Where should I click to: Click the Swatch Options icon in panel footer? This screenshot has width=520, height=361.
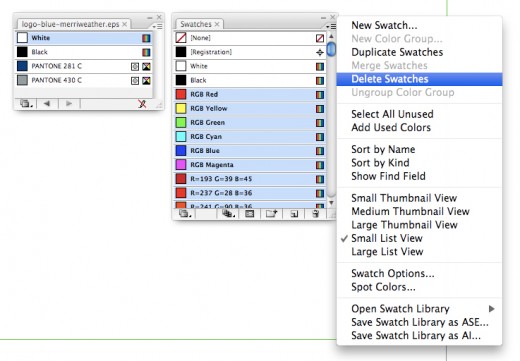(x=250, y=214)
